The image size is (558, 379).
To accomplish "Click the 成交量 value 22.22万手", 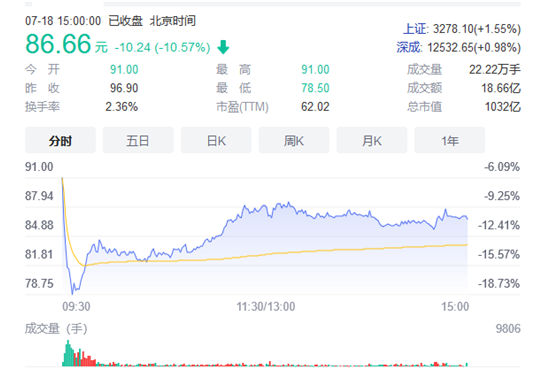I will coord(495,69).
